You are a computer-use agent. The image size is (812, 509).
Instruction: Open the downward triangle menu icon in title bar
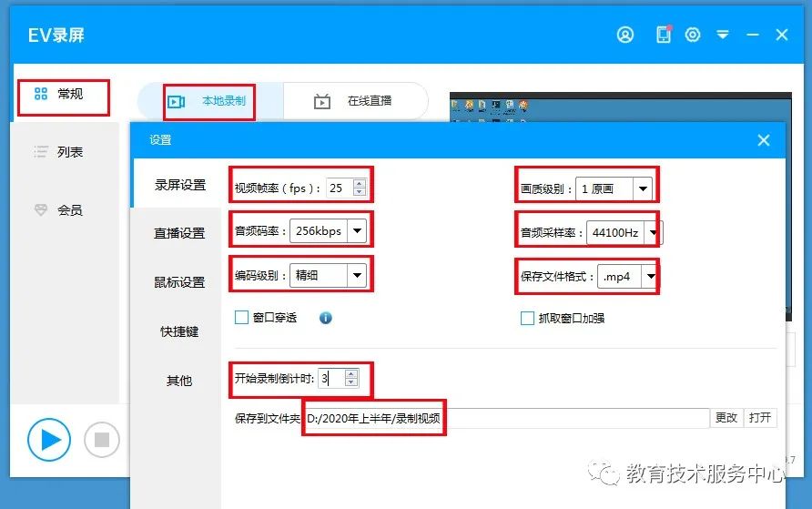(x=723, y=35)
